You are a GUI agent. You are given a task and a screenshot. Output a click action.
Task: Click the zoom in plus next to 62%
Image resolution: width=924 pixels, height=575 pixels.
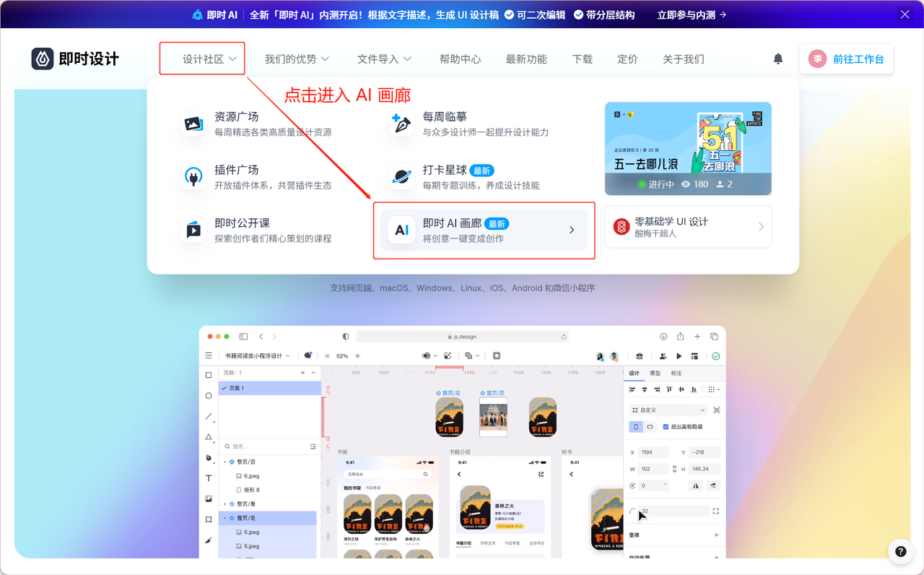357,356
